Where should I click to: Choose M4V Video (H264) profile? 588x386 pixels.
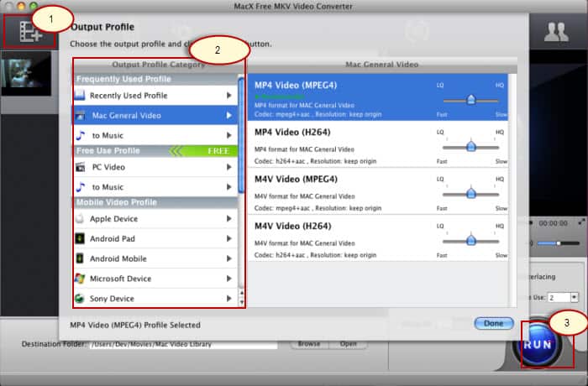tap(378, 238)
